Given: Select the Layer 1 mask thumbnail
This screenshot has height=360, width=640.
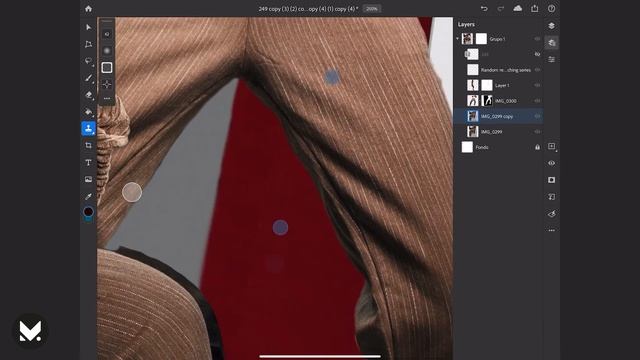Looking at the screenshot, I should 487,85.
